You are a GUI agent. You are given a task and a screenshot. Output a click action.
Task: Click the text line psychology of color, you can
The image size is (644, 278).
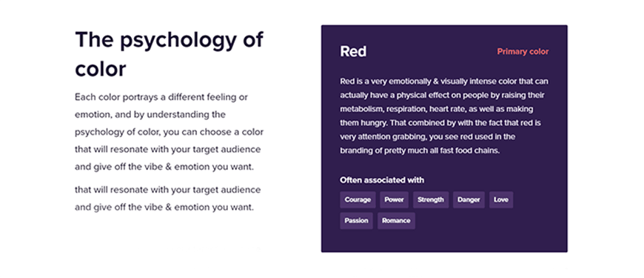click(x=170, y=133)
